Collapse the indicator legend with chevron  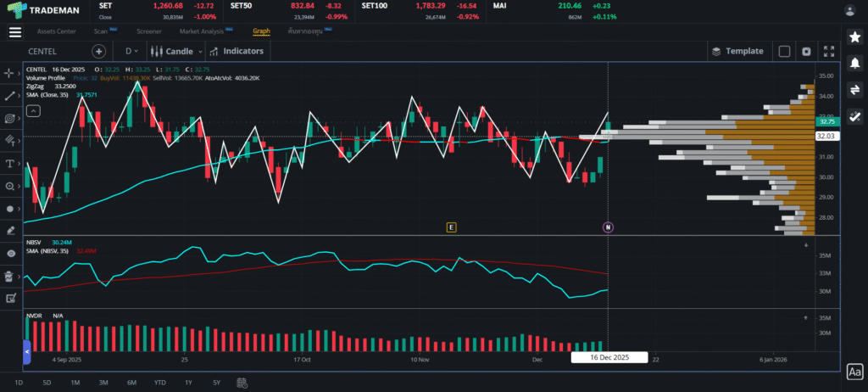tap(32, 110)
